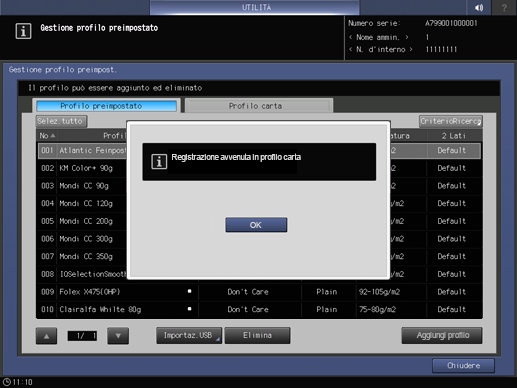
Task: Click the Chiudere button
Action: pos(463,366)
